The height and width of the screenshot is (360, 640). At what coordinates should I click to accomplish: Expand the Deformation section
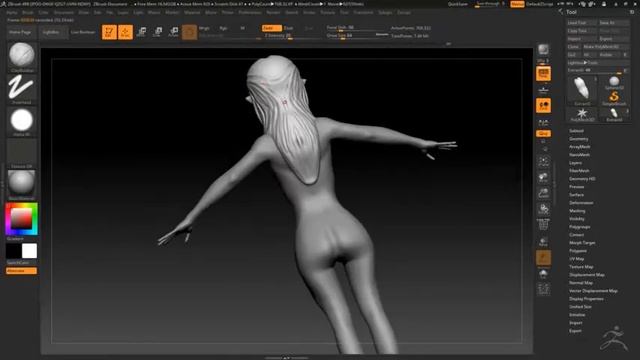(x=581, y=203)
